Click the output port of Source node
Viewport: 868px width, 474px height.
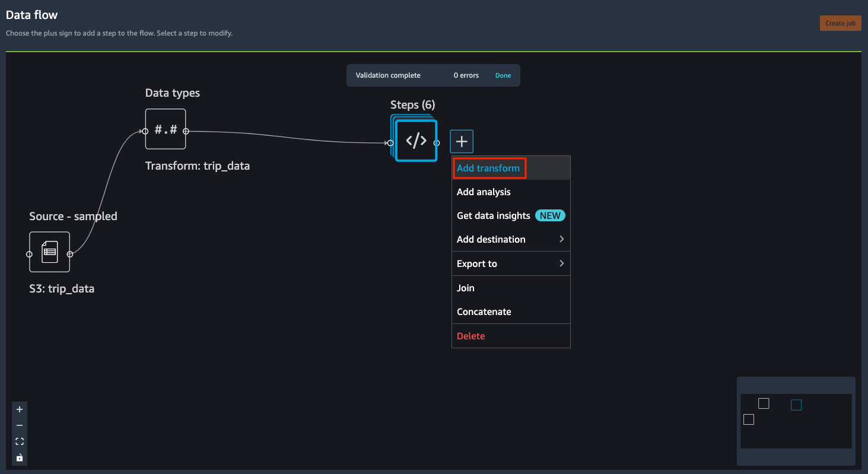70,254
